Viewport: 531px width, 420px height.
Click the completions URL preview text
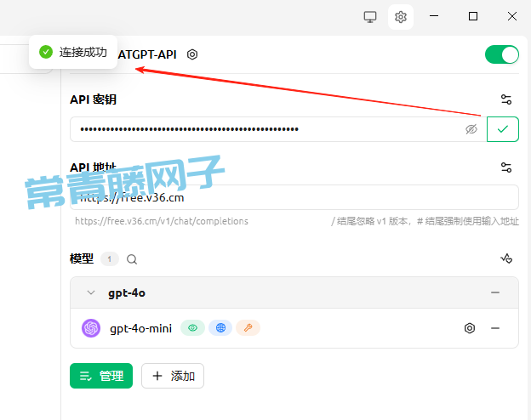162,221
